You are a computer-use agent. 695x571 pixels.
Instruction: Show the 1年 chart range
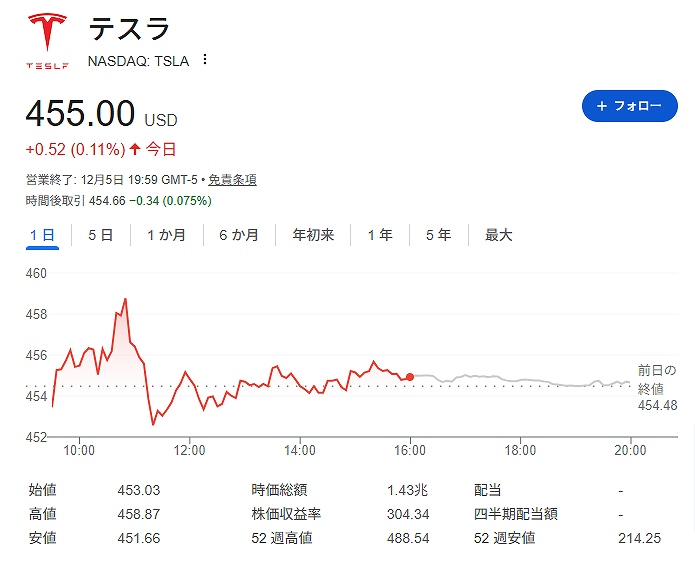(380, 236)
